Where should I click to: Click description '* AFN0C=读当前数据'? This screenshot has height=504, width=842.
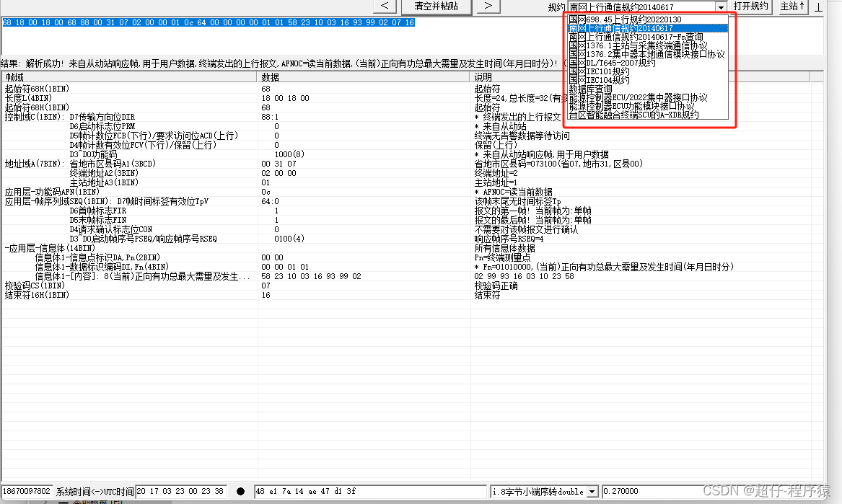514,192
